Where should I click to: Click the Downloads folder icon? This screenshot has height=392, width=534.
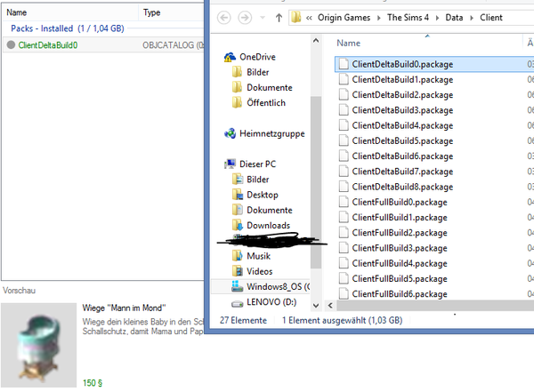[238, 225]
